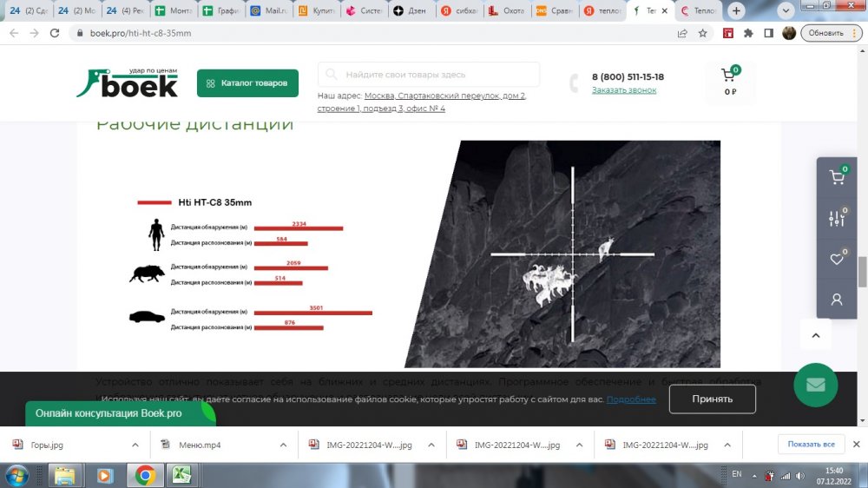Expand options for Меню.mp4 download
This screenshot has width=868, height=488.
click(283, 445)
